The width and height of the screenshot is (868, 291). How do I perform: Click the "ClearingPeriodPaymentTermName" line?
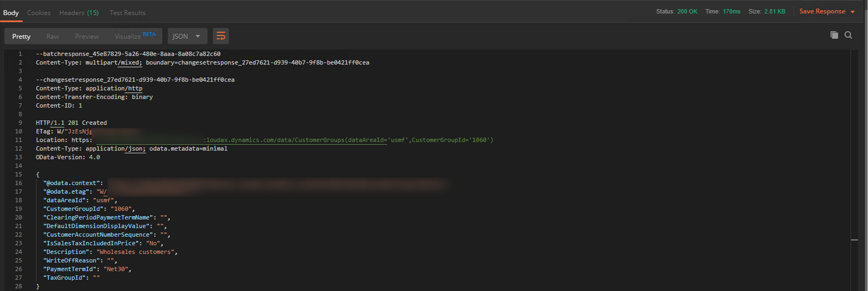coord(106,217)
